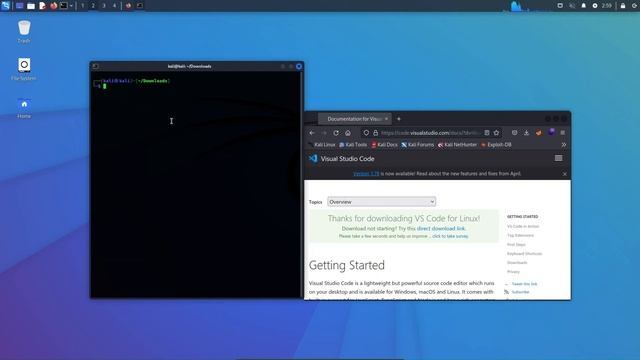Open the file manager from the panel
The height and width of the screenshot is (360, 640).
click(31, 6)
